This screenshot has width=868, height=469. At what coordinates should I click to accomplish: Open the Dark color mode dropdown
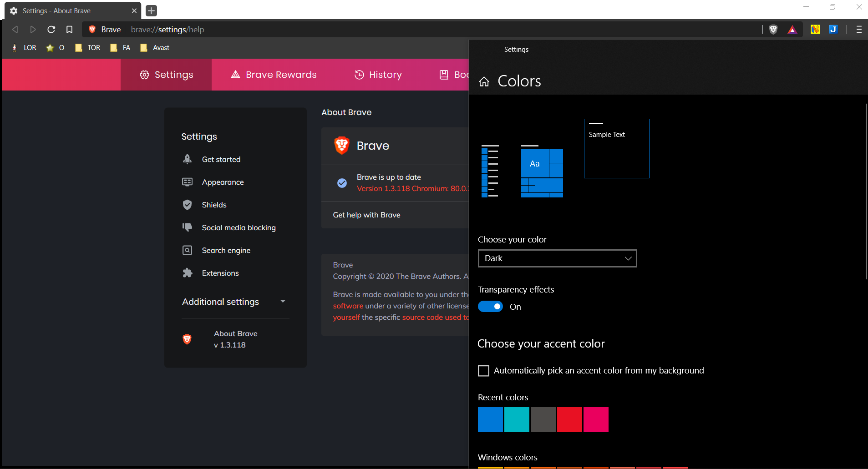pyautogui.click(x=557, y=258)
